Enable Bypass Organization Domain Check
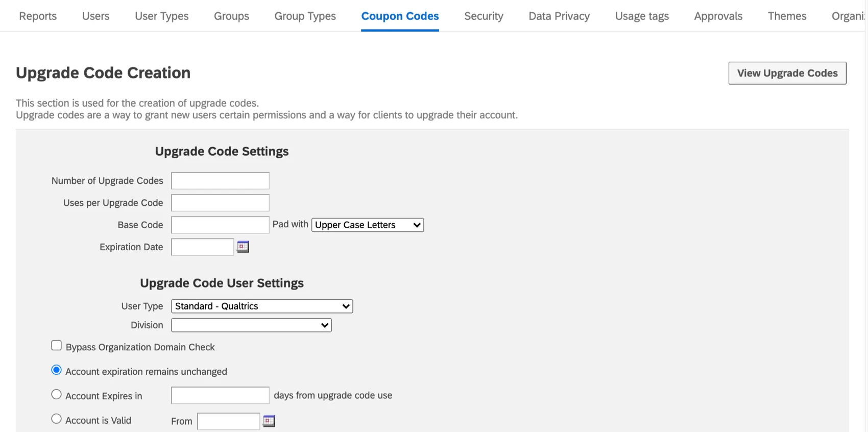The width and height of the screenshot is (868, 432). [x=57, y=346]
